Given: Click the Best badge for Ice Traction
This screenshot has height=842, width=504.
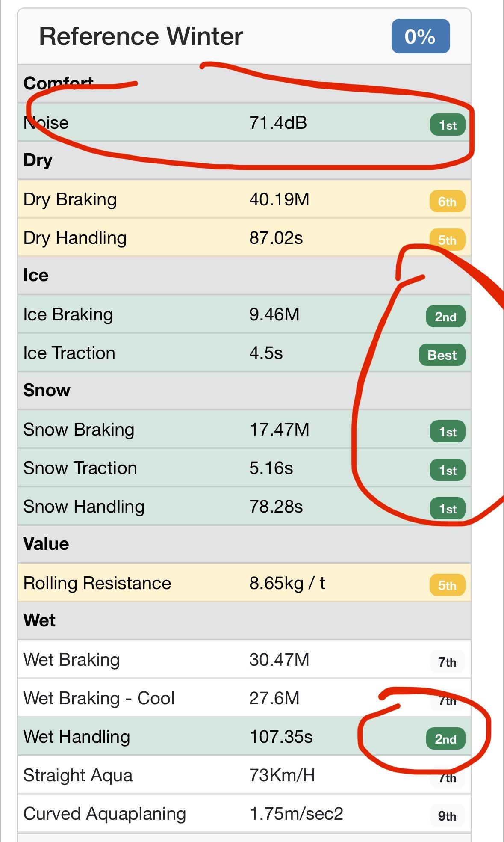Looking at the screenshot, I should (x=442, y=355).
